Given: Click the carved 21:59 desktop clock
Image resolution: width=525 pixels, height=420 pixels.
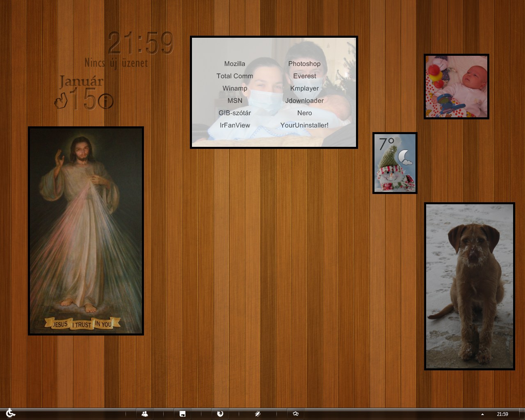Looking at the screenshot, I should [x=141, y=43].
